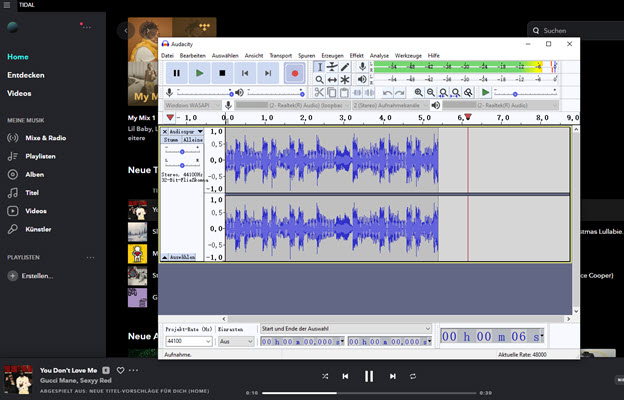Open Alben in TIDAL sidebar
Screen dimensions: 624x400
coord(26,174)
